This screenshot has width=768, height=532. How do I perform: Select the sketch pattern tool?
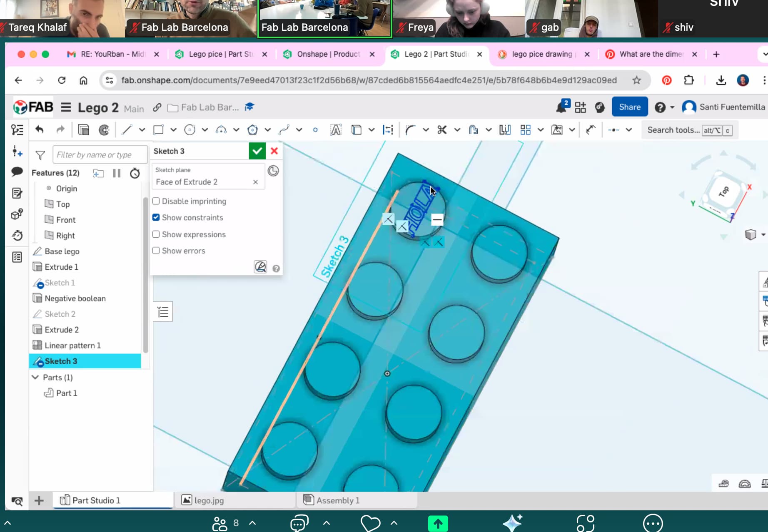[526, 130]
